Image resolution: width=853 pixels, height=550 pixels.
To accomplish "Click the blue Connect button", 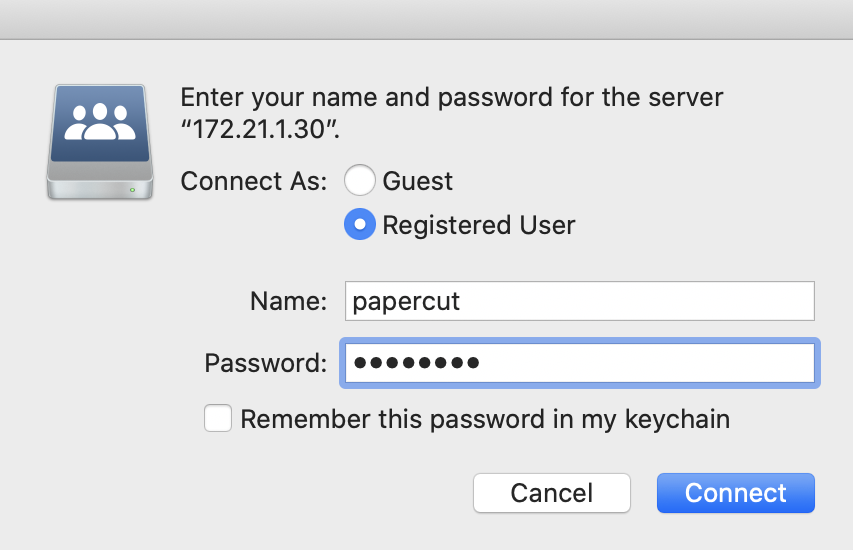I will click(735, 493).
